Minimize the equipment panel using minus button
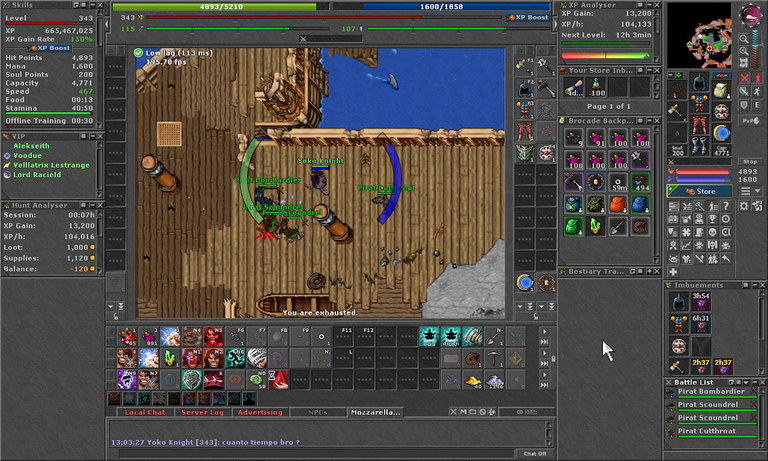The image size is (768, 461). pos(672,75)
